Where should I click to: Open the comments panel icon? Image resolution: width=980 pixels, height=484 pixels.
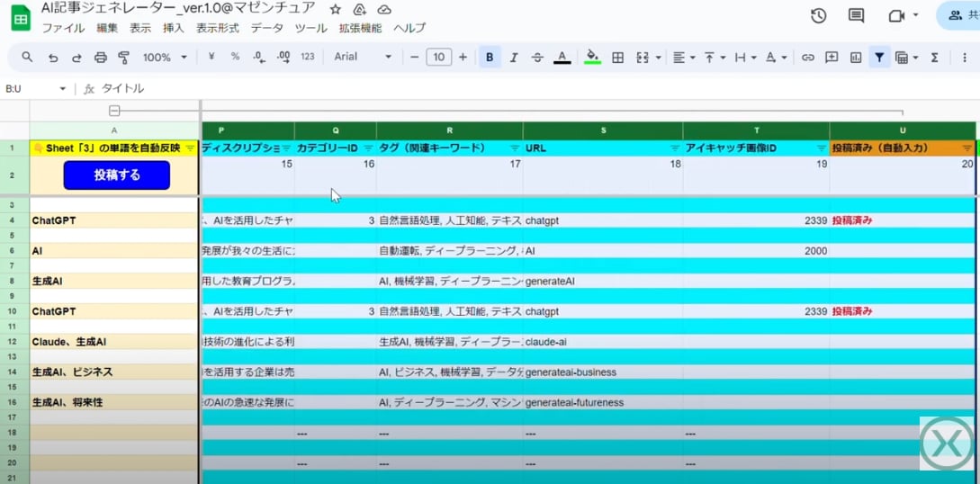[856, 16]
